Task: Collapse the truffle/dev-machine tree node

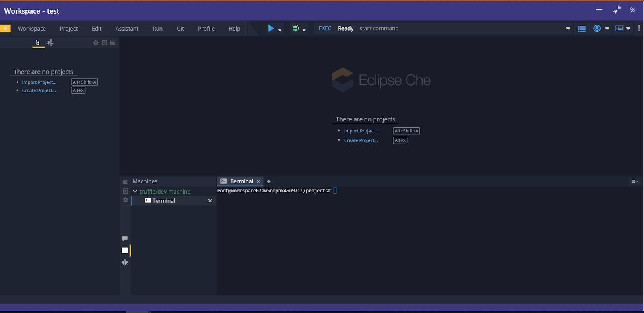Action: point(135,192)
